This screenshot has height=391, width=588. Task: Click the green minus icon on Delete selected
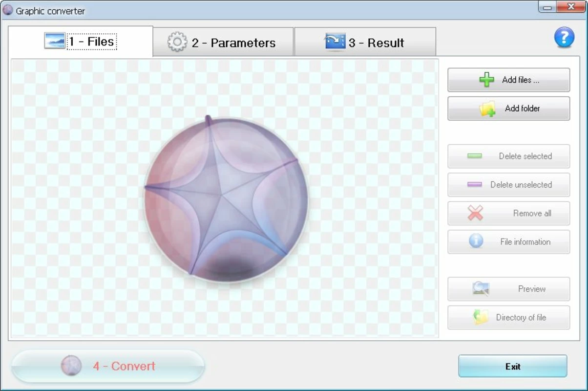coord(474,156)
